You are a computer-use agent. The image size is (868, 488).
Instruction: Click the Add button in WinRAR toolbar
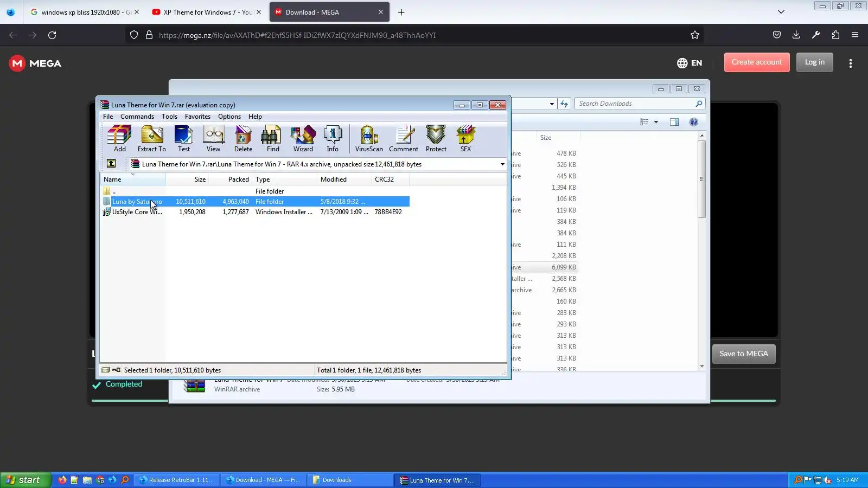119,139
